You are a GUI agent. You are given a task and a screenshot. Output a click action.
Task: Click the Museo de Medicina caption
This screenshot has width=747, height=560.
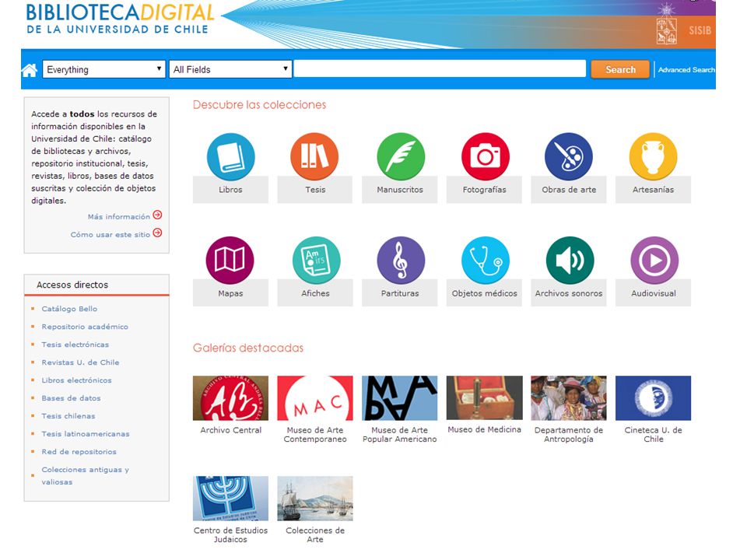click(485, 429)
